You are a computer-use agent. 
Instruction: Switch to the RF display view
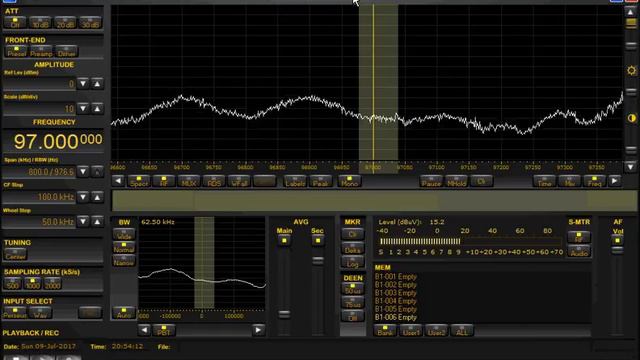click(x=164, y=181)
